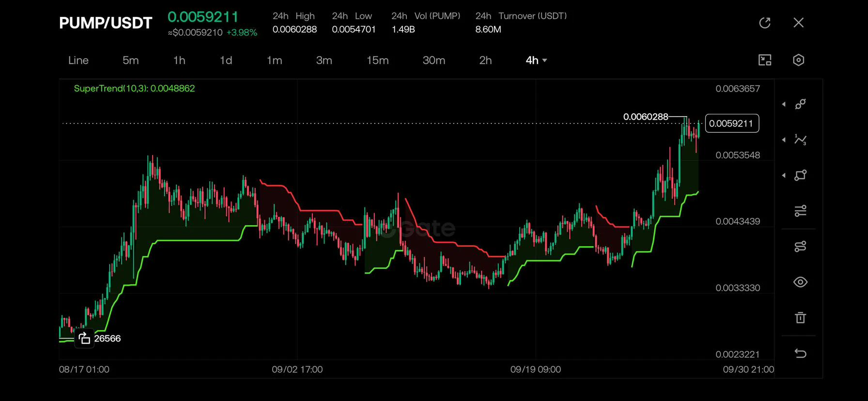Click the 0.0060288 high price marker

coord(646,117)
